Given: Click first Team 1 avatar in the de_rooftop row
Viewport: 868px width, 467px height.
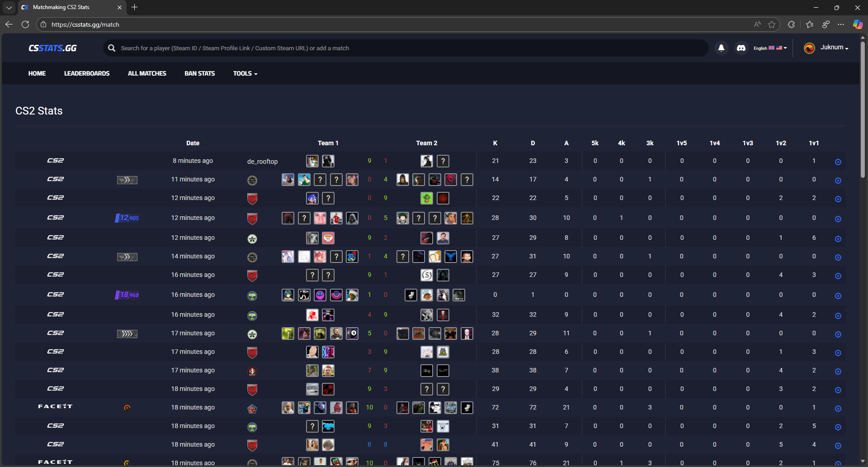Looking at the screenshot, I should (312, 161).
